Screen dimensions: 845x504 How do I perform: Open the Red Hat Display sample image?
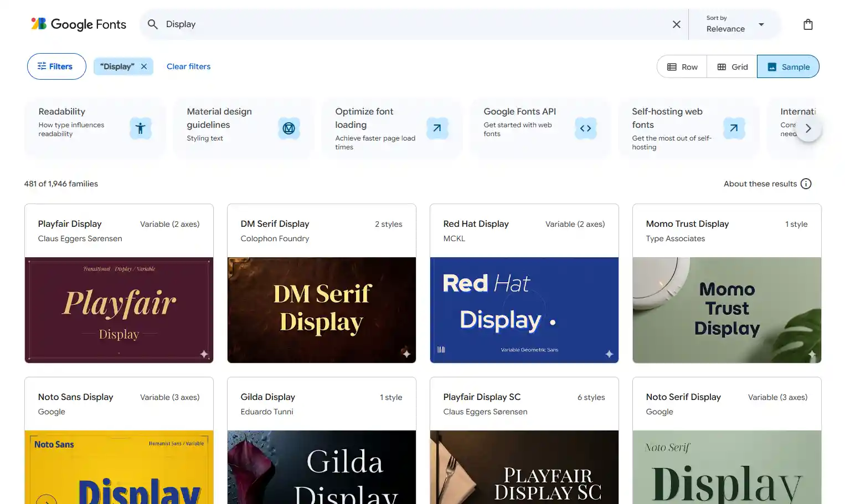coord(524,310)
